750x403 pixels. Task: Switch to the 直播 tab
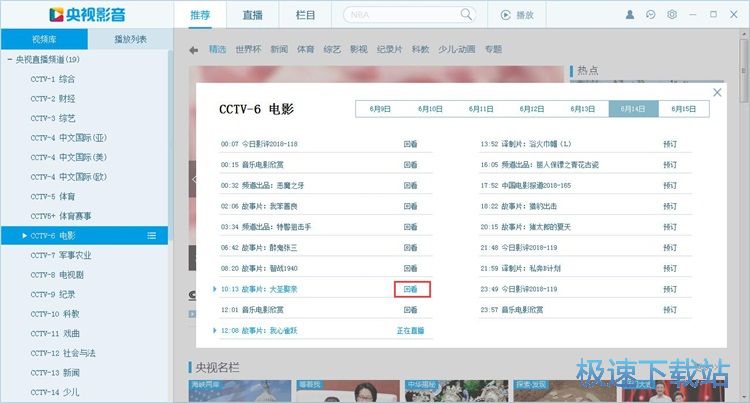point(253,15)
